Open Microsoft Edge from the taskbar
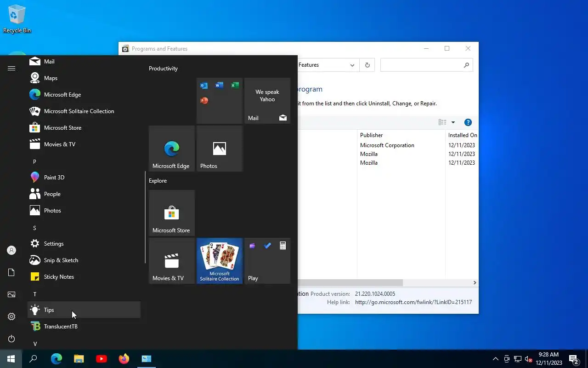 coord(56,359)
